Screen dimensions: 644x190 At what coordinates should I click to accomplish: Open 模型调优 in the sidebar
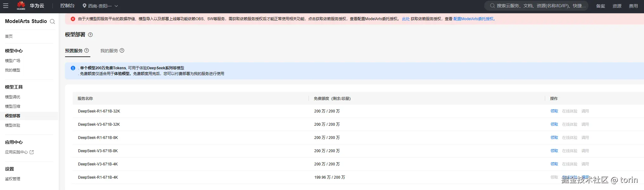pos(13,97)
